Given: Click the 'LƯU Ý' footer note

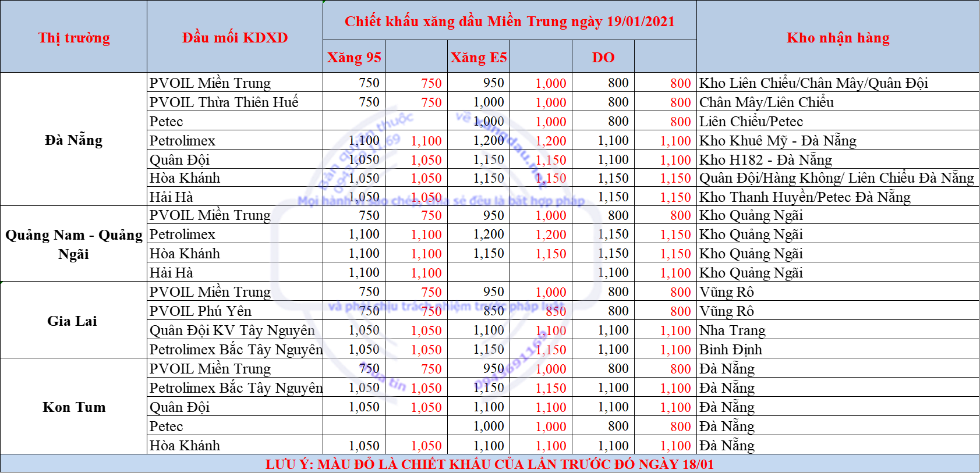Looking at the screenshot, I should [x=490, y=464].
